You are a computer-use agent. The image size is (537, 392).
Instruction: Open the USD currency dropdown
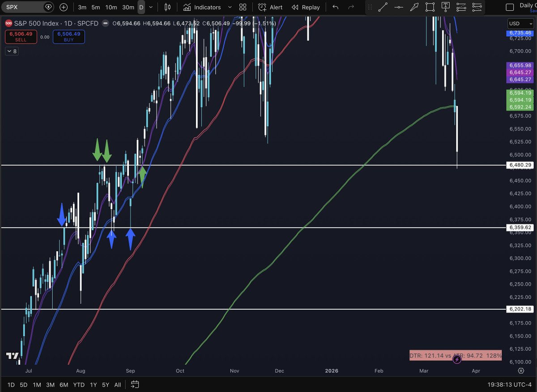(520, 23)
